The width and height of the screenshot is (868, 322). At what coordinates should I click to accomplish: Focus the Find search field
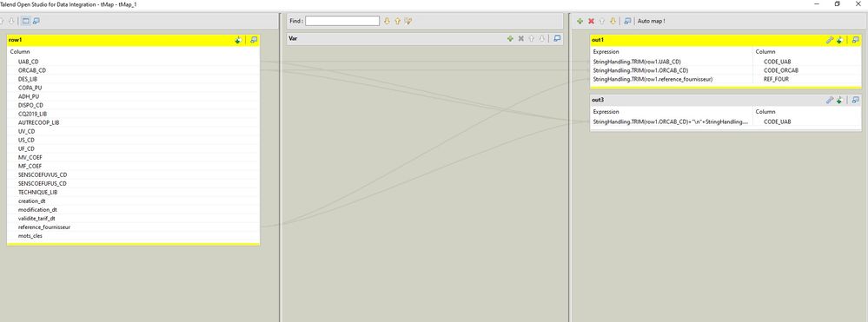click(x=342, y=21)
